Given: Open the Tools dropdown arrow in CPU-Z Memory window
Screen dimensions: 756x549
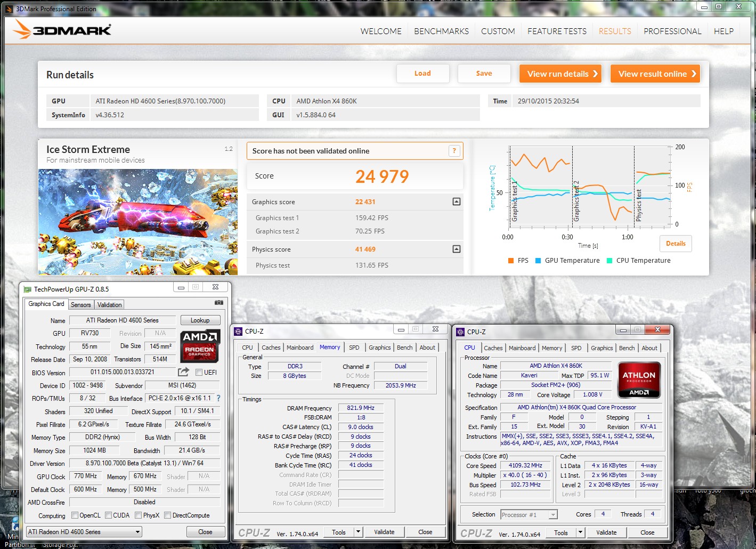Looking at the screenshot, I should pos(359,532).
